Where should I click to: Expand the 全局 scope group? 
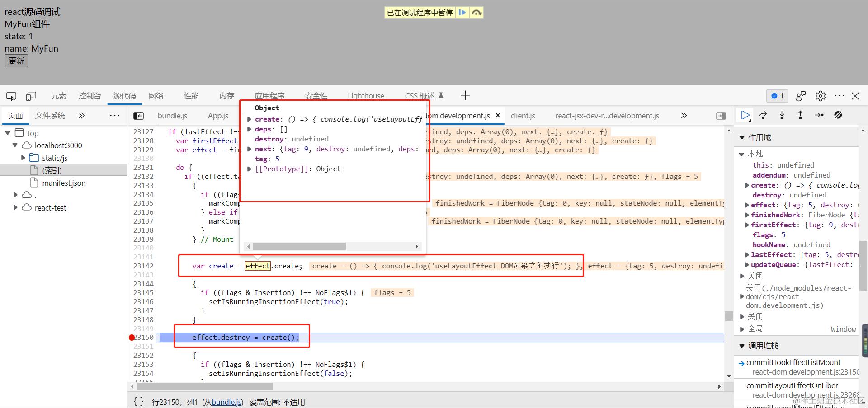pos(741,329)
